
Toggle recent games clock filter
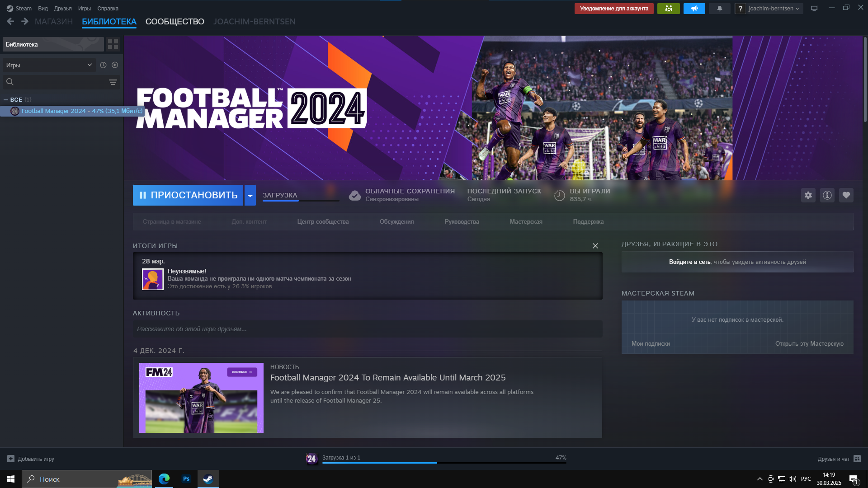pyautogui.click(x=103, y=65)
